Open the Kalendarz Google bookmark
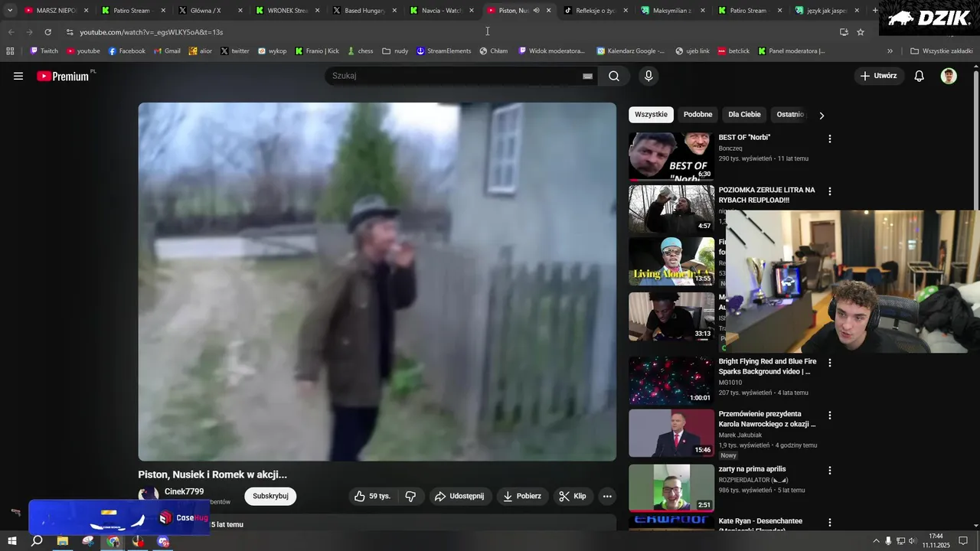The width and height of the screenshot is (980, 551). click(x=630, y=51)
